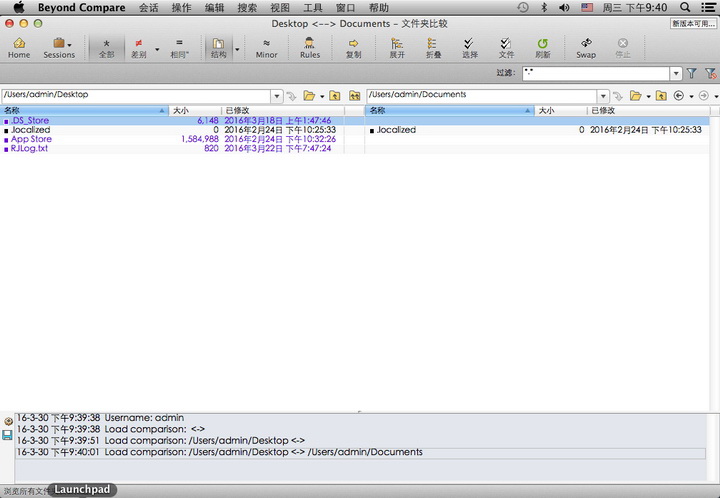
Task: Click the 新版本可用 button
Action: (x=693, y=23)
